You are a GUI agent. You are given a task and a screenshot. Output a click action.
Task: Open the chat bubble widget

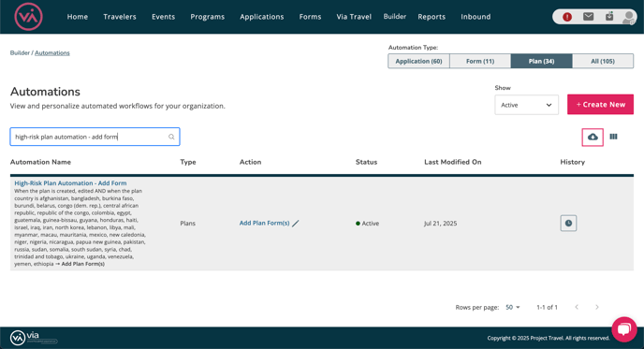click(623, 328)
